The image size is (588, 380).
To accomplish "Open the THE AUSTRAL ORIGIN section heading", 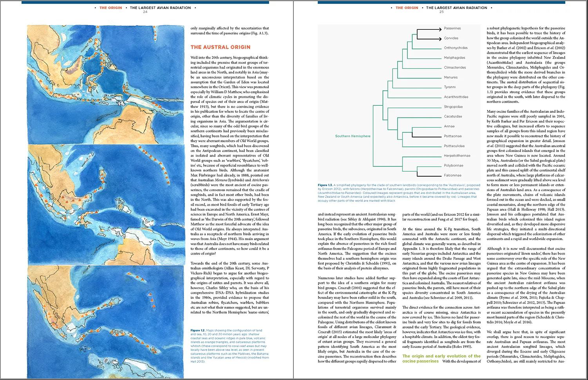I will coord(221,47).
